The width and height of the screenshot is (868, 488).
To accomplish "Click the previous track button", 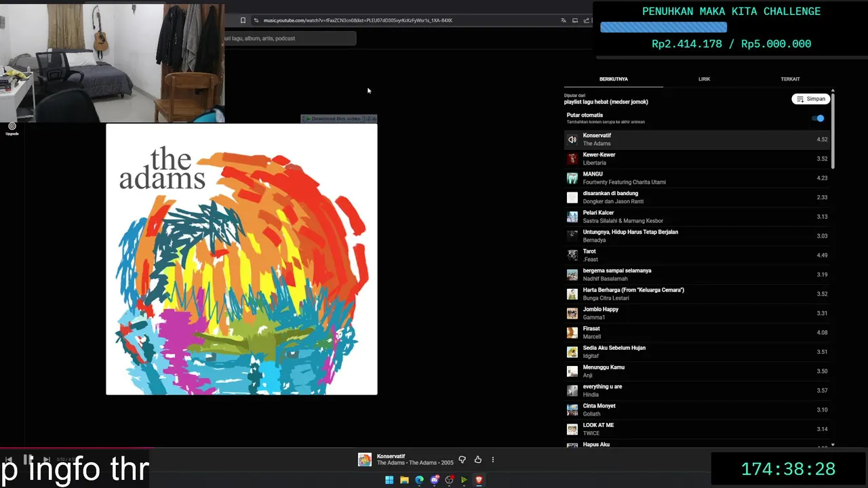I will click(x=9, y=460).
